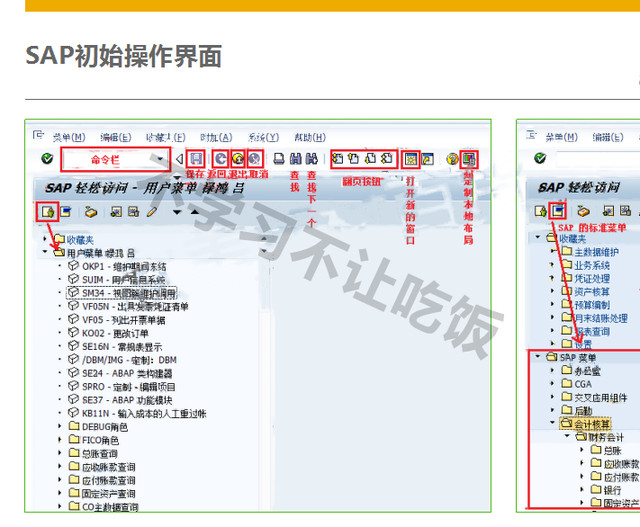Click User Menu icon in left window
Screen dimensions: 640x527
pos(47,212)
